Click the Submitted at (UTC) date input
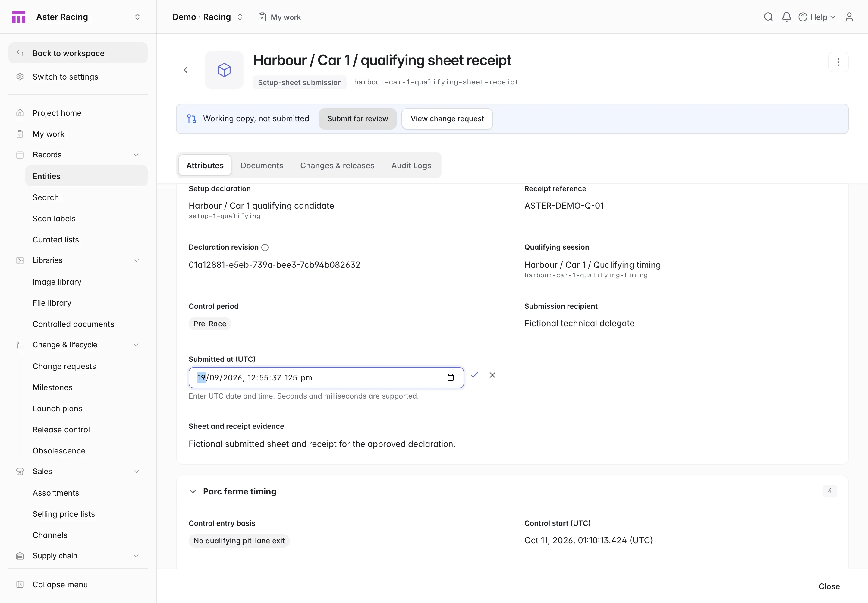 point(326,378)
